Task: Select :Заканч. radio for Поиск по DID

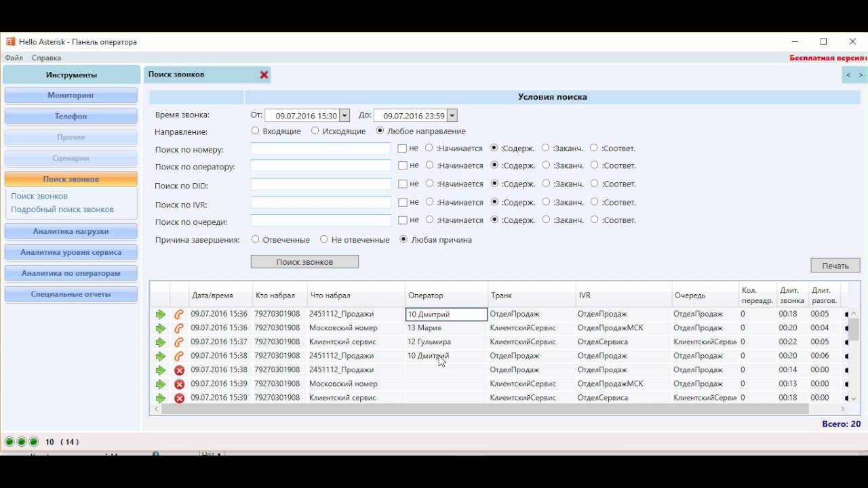Action: [546, 183]
